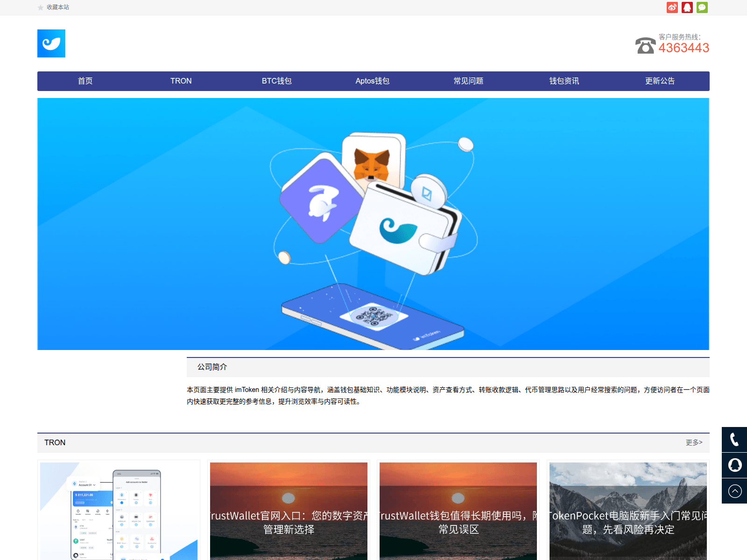Click the red QQ bell icon

click(x=687, y=7)
